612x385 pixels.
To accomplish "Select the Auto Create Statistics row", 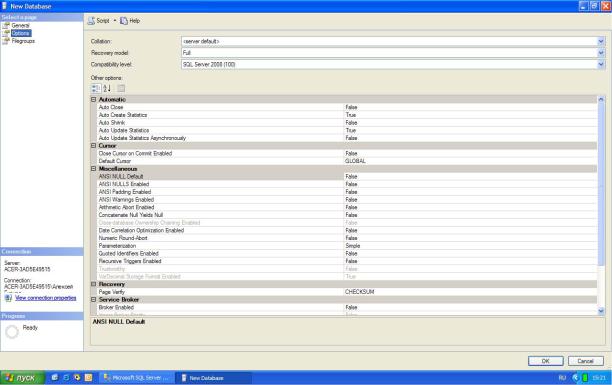I will point(347,115).
